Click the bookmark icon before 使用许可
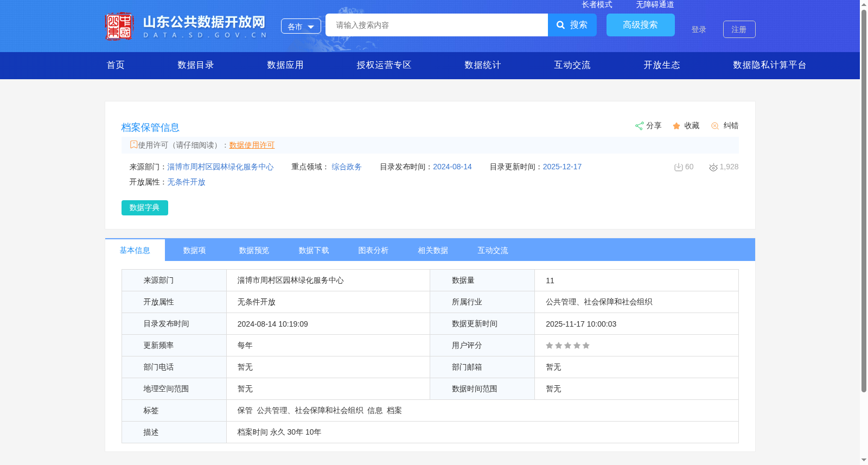This screenshot has height=465, width=868. pos(133,145)
